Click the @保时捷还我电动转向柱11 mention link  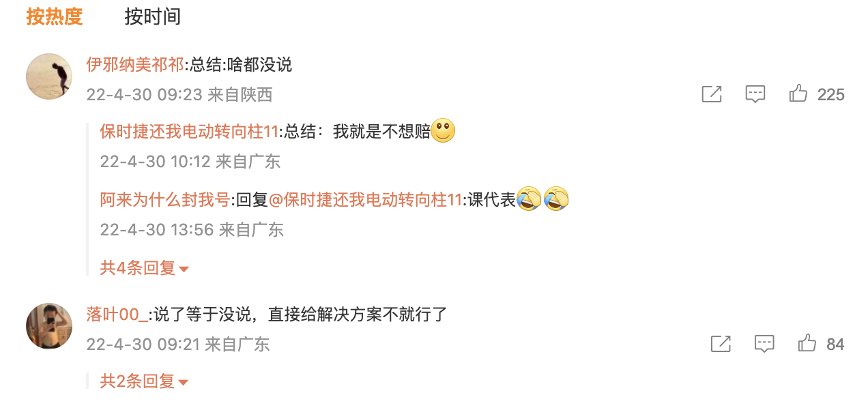click(366, 200)
